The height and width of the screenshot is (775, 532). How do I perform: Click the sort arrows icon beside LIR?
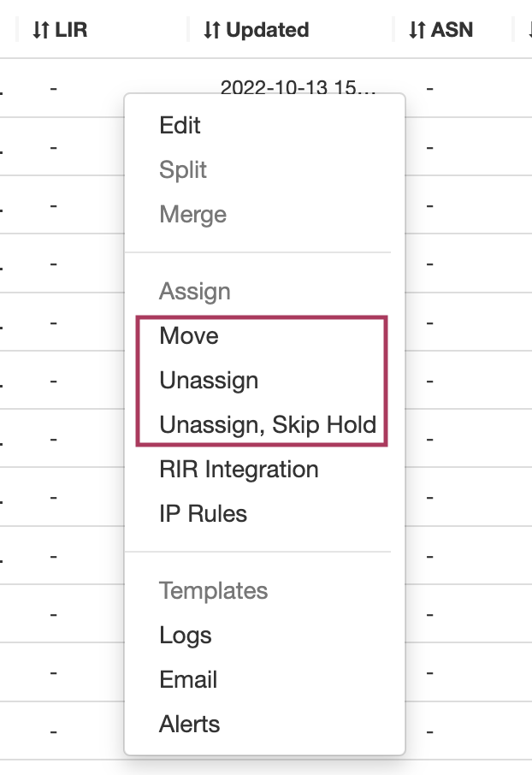[41, 31]
